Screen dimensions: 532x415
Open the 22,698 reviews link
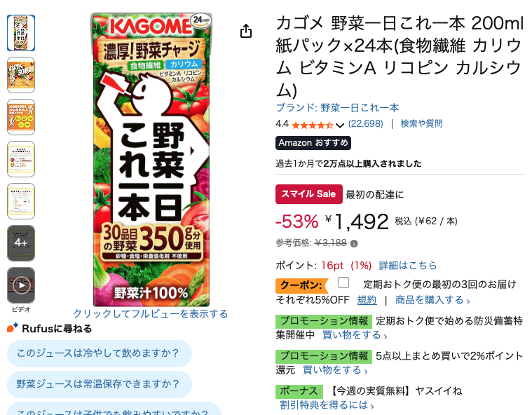pyautogui.click(x=366, y=123)
